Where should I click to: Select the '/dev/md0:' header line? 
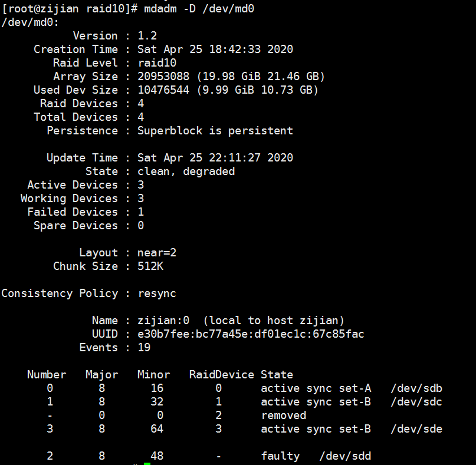tap(30, 22)
